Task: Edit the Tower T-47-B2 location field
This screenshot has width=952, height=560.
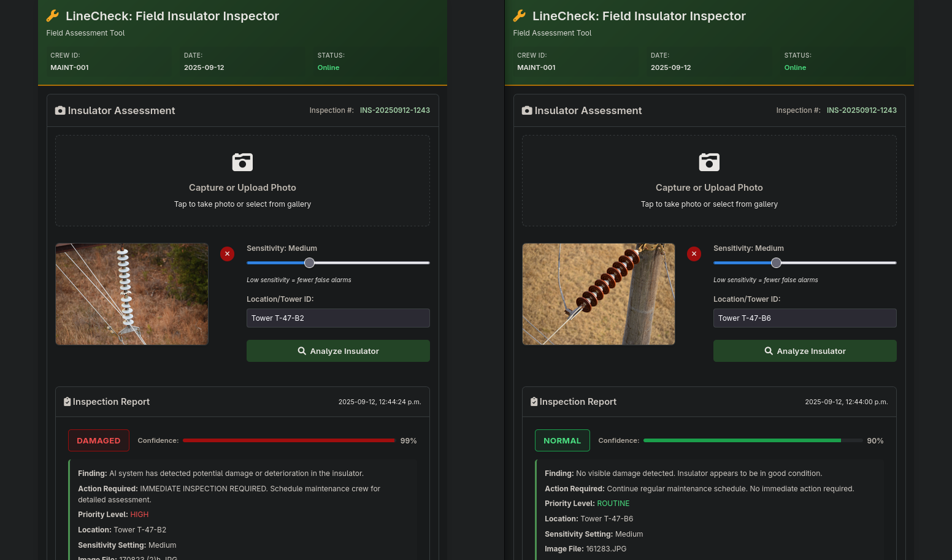Action: coord(338,318)
